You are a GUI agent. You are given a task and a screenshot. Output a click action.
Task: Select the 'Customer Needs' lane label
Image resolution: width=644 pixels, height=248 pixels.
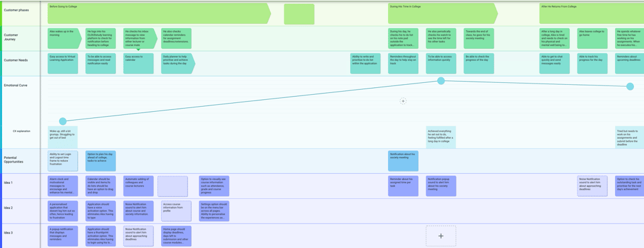coord(16,60)
